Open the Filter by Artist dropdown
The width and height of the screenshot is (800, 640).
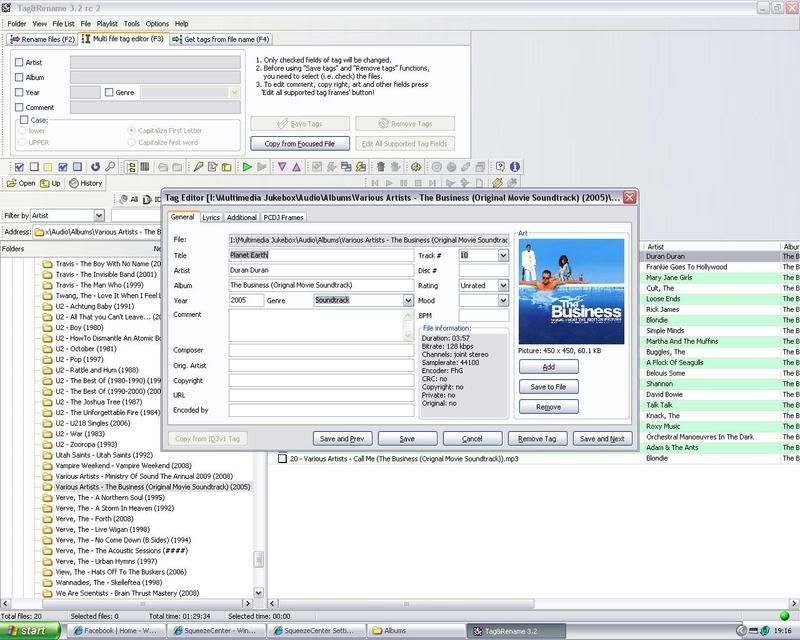tap(98, 215)
